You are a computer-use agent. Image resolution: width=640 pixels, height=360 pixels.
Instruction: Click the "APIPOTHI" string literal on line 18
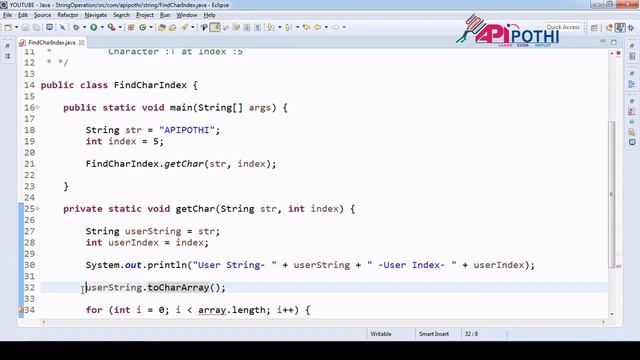[x=187, y=130]
